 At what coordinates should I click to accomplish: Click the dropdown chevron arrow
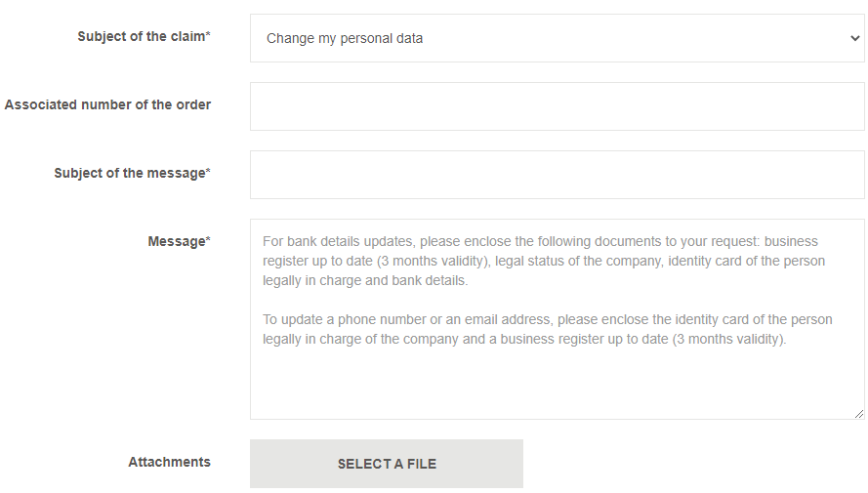point(855,38)
